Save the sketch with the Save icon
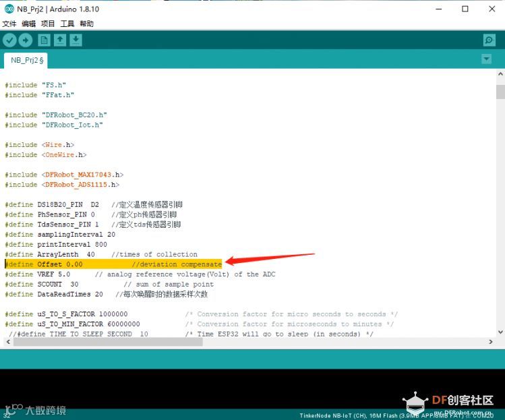This screenshot has height=420, width=505. point(76,40)
